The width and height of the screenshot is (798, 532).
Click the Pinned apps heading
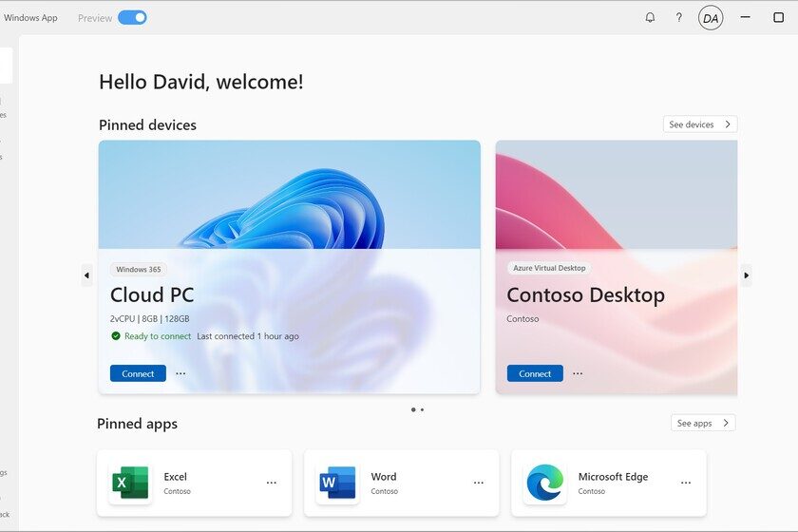138,424
